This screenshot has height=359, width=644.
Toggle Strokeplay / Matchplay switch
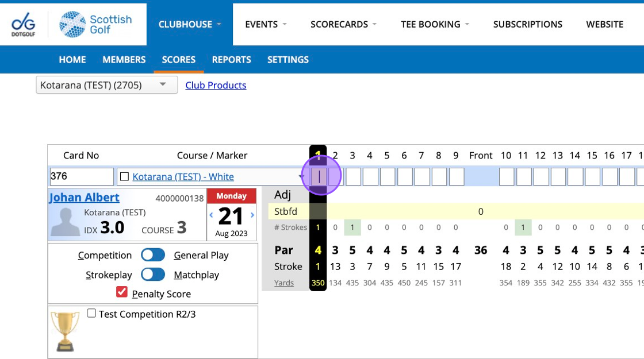153,275
